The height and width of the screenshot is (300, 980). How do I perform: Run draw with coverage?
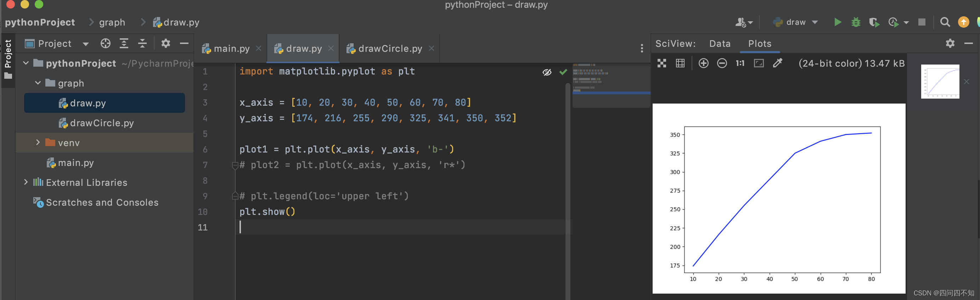(x=874, y=22)
